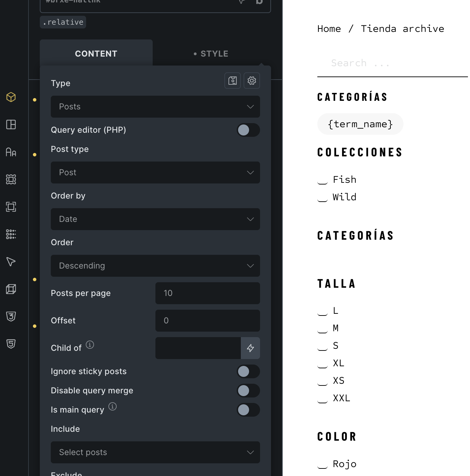This screenshot has width=470, height=476.
Task: Open the Descending order dropdown
Action: click(155, 266)
